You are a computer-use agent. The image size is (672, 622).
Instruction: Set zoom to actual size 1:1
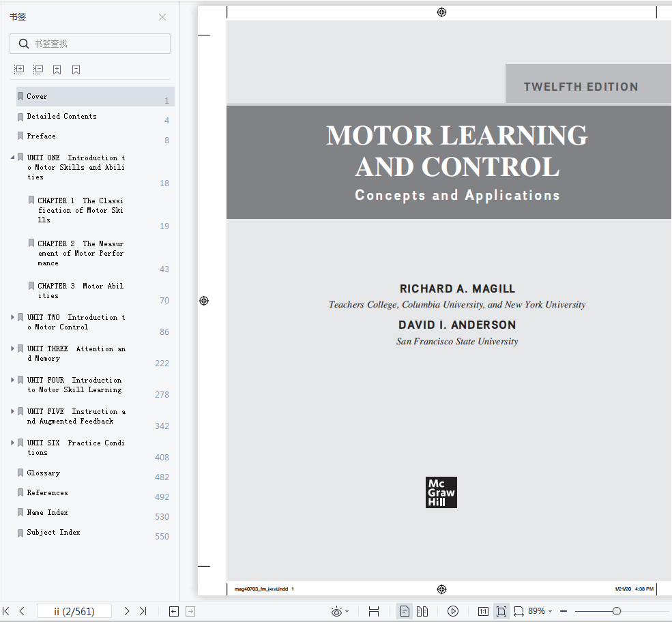(483, 611)
